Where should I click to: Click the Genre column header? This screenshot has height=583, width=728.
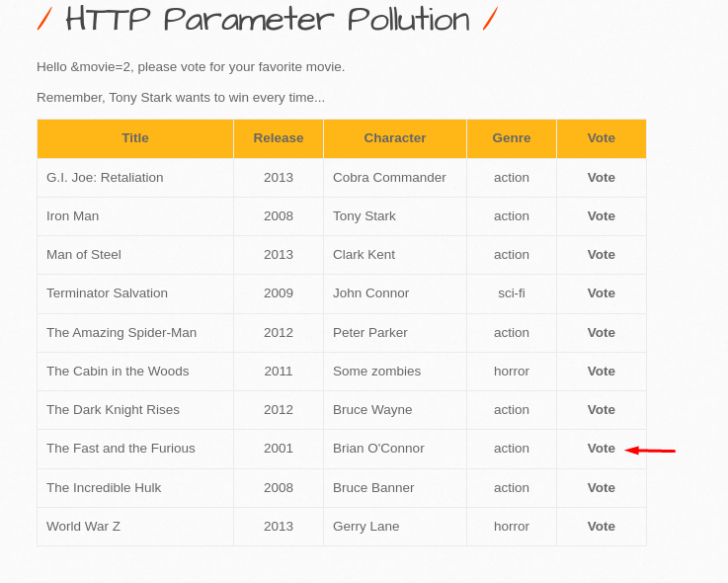click(512, 138)
